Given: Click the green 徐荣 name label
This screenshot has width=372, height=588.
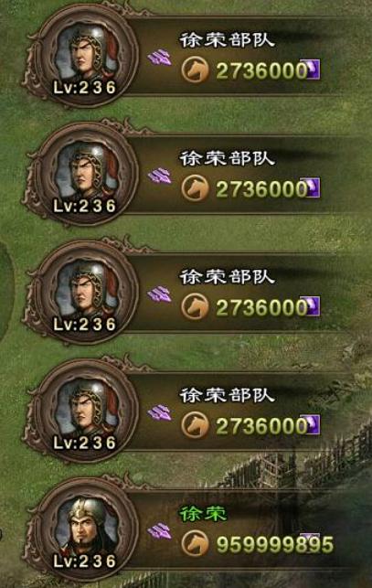Looking at the screenshot, I should click(204, 514).
